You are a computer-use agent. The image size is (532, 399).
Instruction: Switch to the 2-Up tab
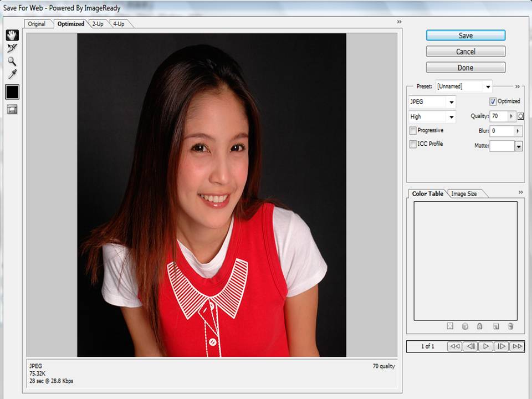pos(98,24)
